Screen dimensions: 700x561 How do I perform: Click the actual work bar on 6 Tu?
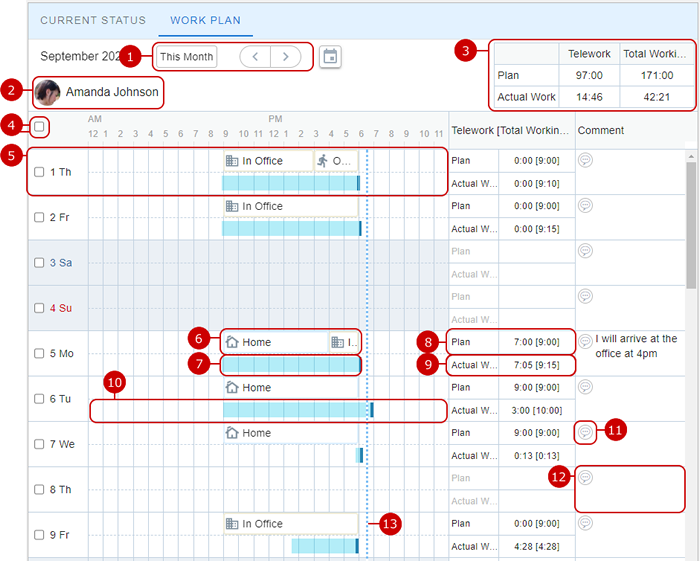coord(298,410)
